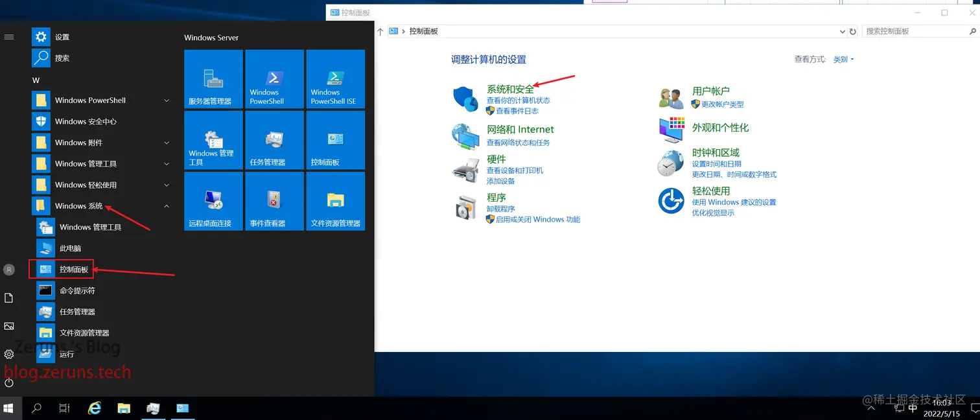Open the Windows 管理工具 tile

213,140
